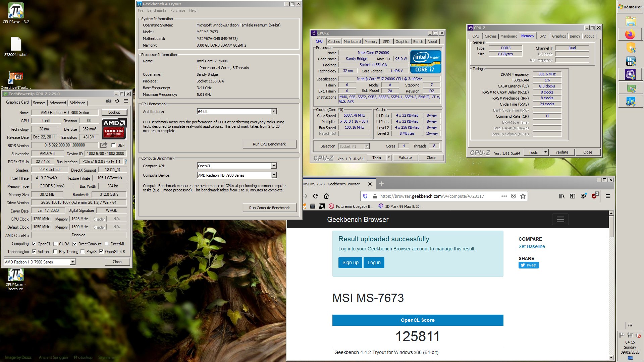Open SPD tab in right CPU-Z

(x=543, y=36)
